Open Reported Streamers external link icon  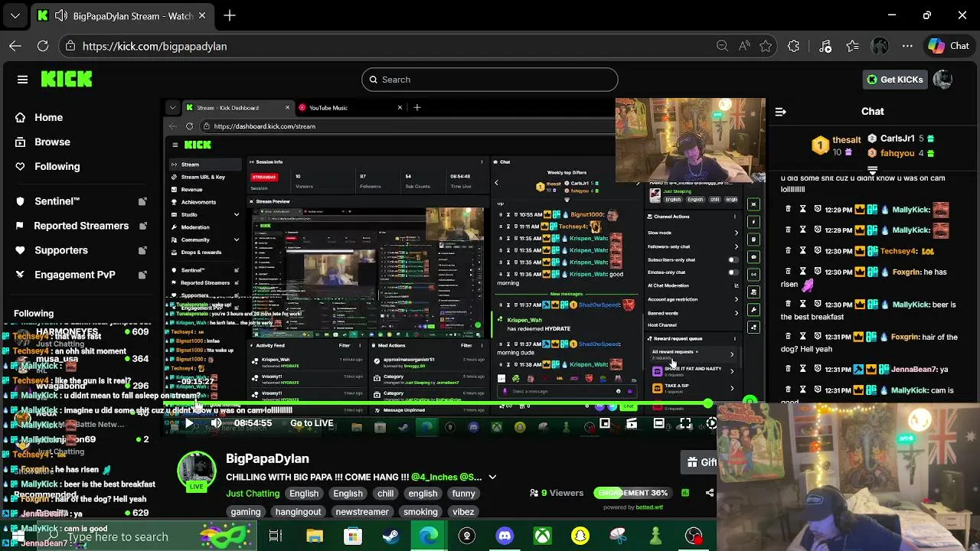[x=142, y=226]
